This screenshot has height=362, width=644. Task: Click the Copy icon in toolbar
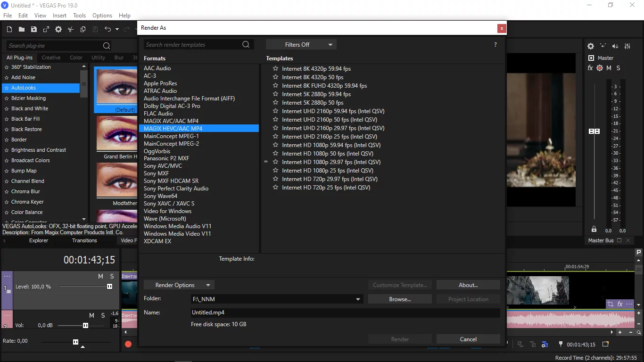coord(83,29)
